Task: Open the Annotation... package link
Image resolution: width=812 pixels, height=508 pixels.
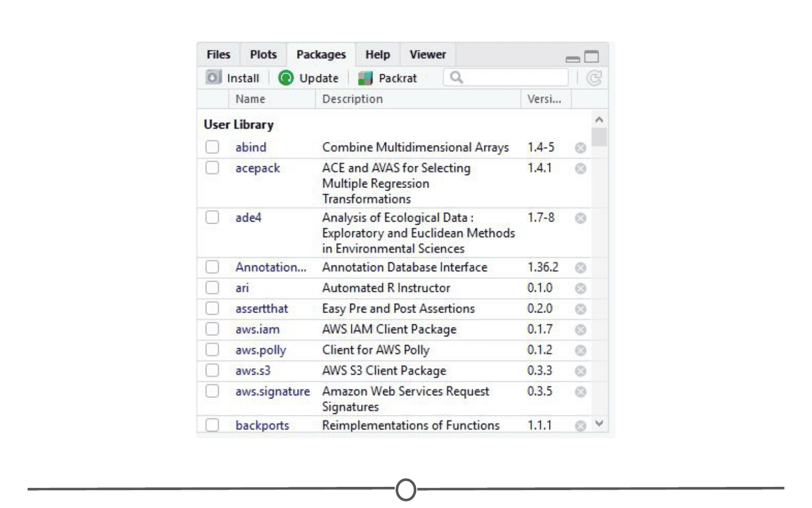Action: click(x=271, y=267)
